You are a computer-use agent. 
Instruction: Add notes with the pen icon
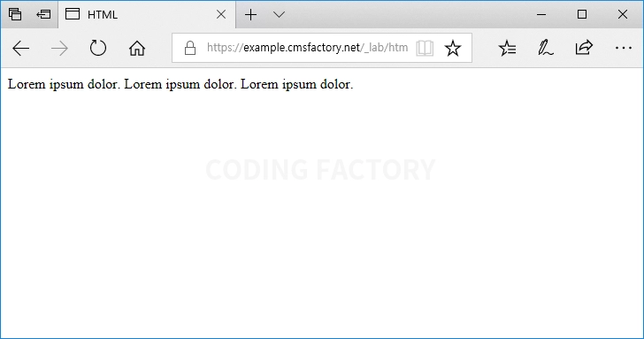(546, 48)
